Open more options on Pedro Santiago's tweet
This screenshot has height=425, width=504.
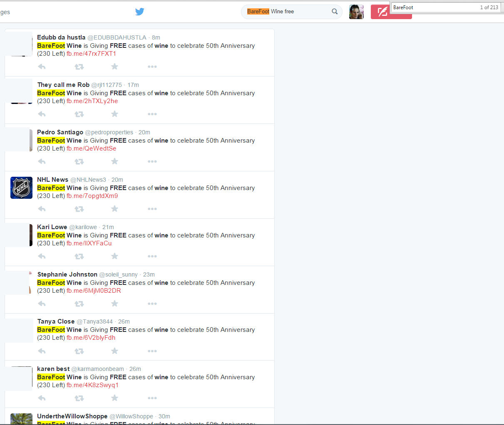pyautogui.click(x=152, y=161)
